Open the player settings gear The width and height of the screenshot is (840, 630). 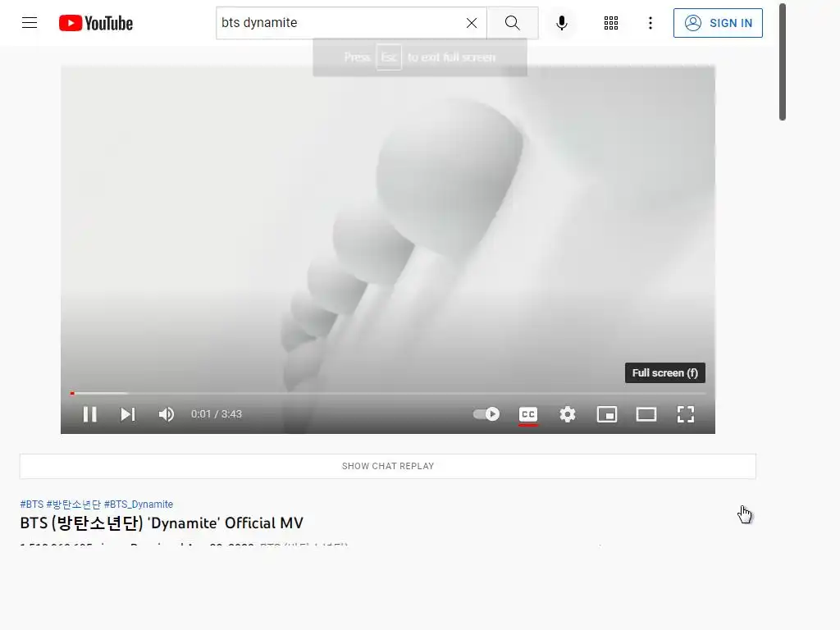tap(568, 414)
